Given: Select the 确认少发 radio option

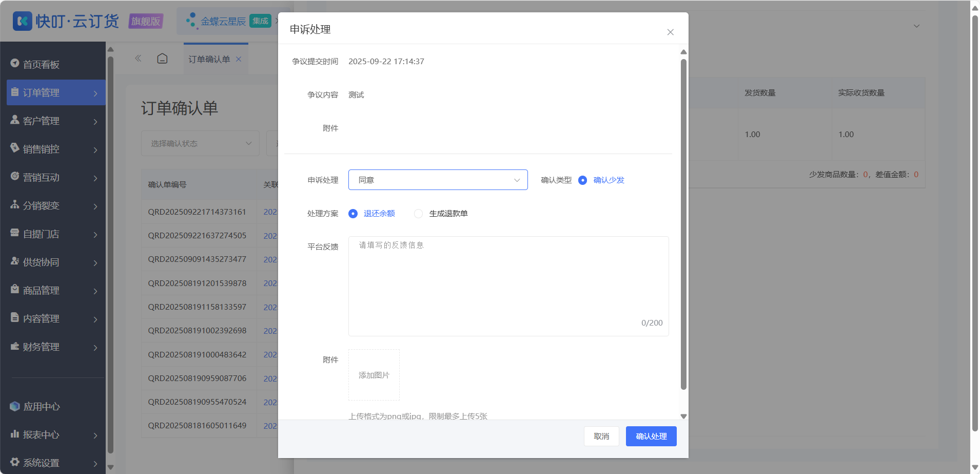Looking at the screenshot, I should pos(582,180).
